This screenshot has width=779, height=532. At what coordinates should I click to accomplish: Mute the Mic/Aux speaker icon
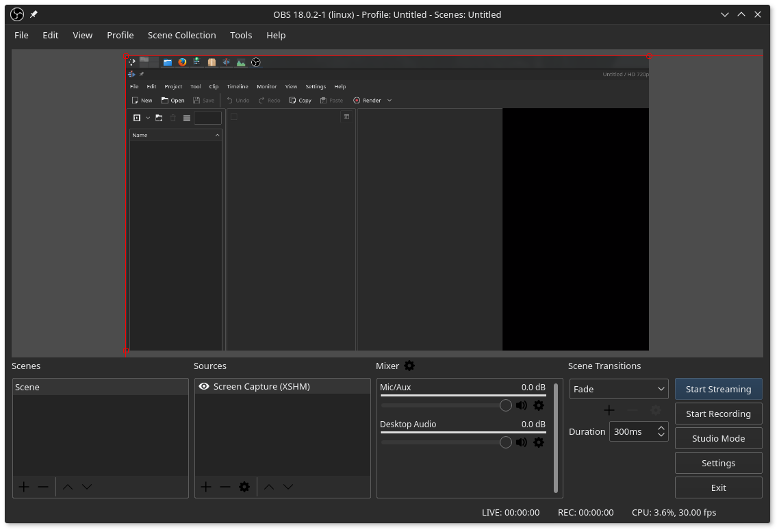[x=521, y=405]
